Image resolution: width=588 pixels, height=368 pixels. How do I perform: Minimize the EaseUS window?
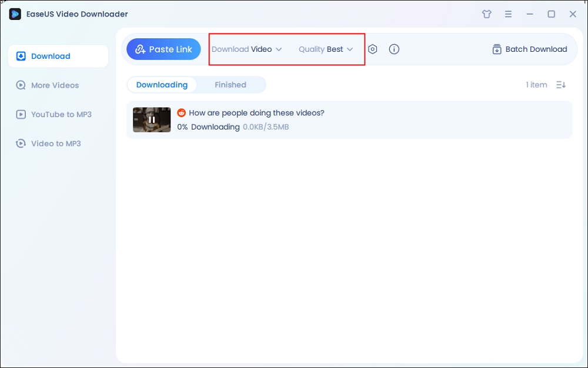pyautogui.click(x=530, y=14)
